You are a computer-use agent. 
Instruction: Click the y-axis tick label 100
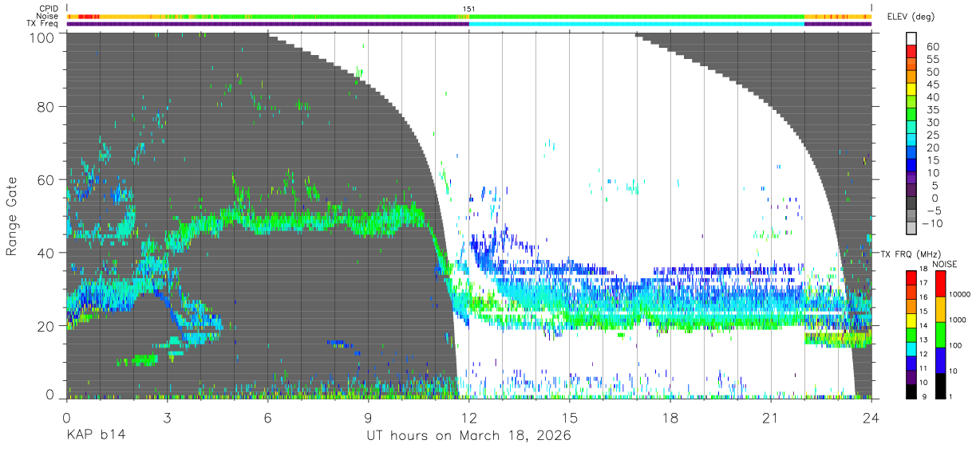click(x=42, y=37)
